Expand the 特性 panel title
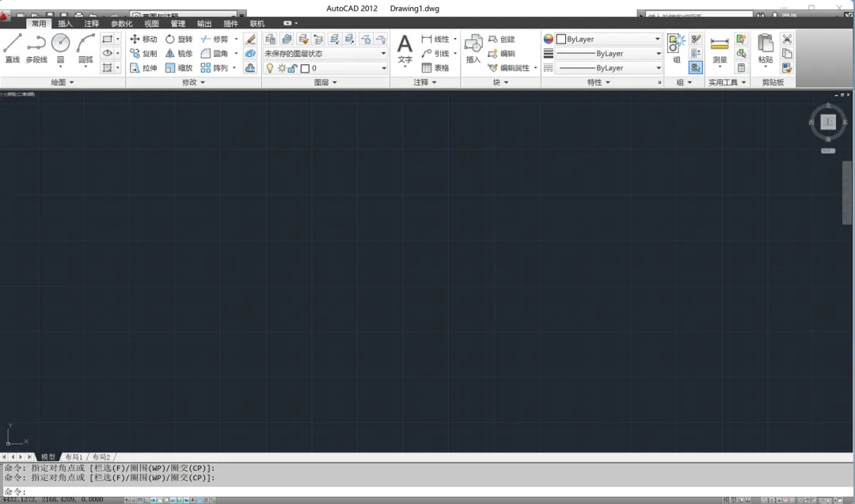 coord(598,82)
